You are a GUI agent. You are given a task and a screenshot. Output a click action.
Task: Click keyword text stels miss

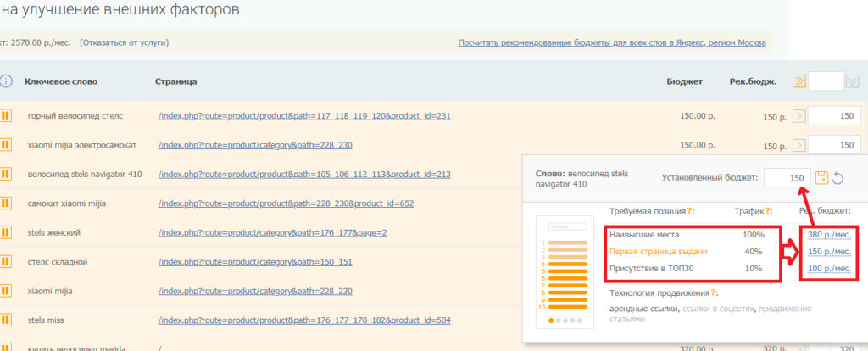click(46, 320)
